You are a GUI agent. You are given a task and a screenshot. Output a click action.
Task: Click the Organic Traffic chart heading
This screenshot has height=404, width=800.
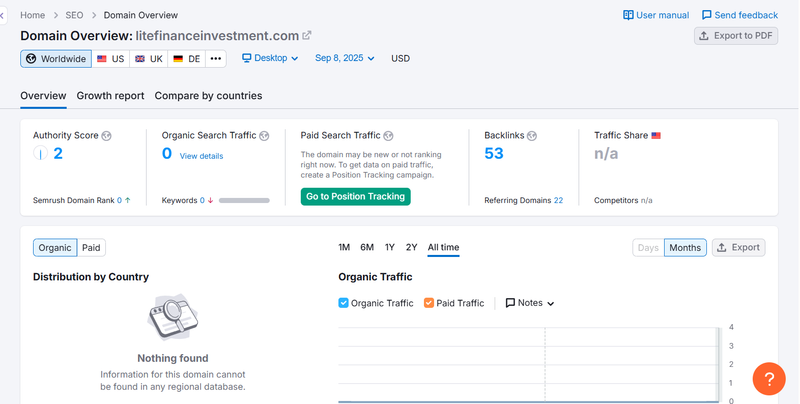(375, 277)
